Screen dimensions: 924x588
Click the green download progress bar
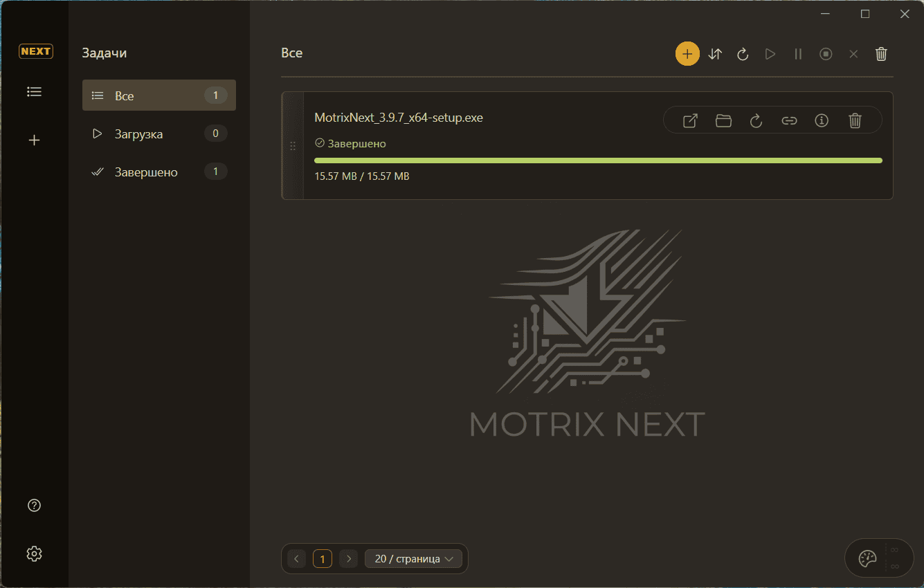coord(598,160)
